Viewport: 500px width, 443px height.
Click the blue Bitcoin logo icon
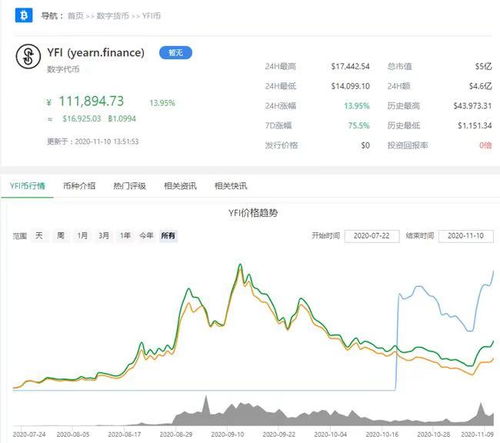(x=24, y=15)
